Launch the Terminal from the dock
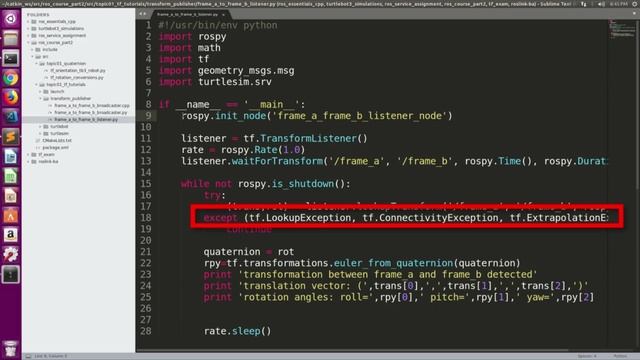The width and height of the screenshot is (640, 360). coord(11,58)
